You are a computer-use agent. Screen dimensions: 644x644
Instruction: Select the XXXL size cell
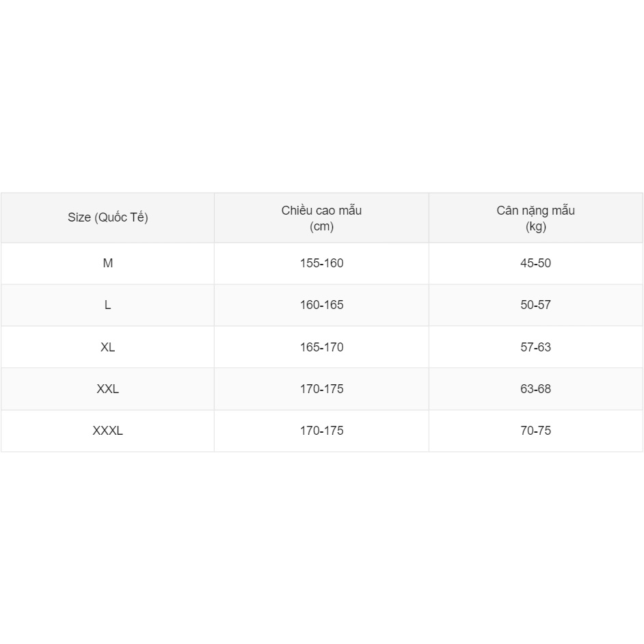(x=107, y=431)
